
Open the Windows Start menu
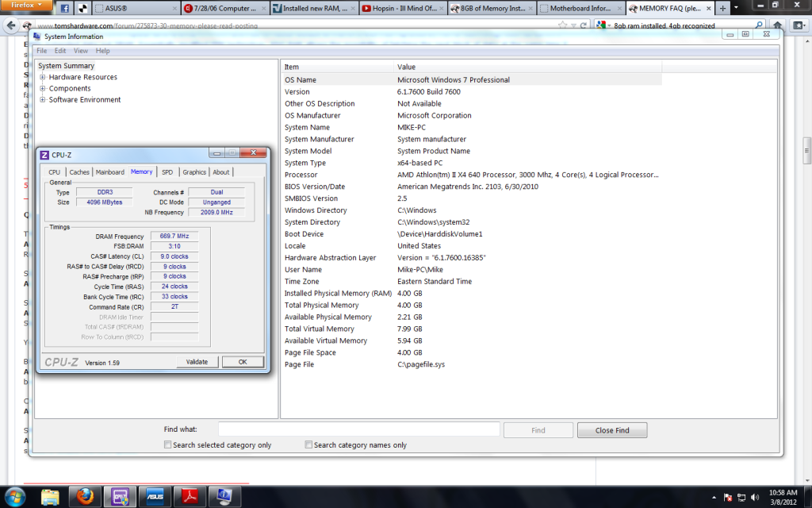tap(14, 496)
